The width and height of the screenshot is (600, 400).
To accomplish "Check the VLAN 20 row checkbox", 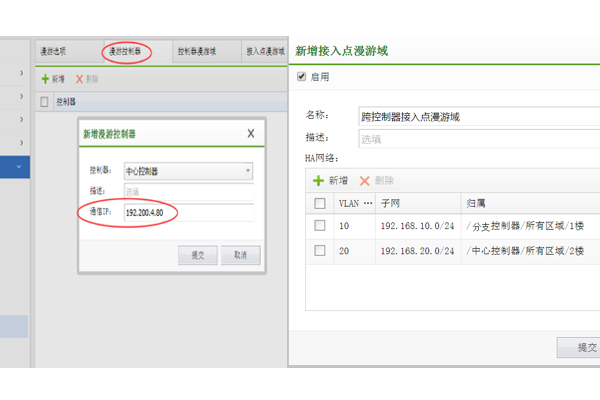I will [x=320, y=250].
